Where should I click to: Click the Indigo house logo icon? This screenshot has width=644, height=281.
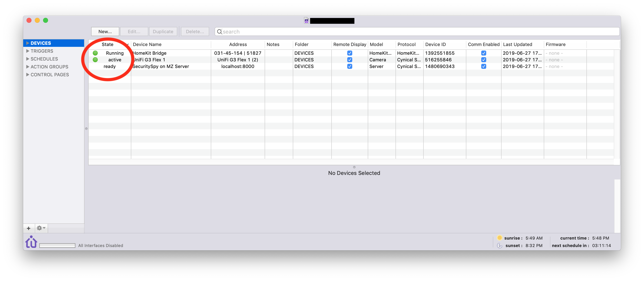point(31,242)
